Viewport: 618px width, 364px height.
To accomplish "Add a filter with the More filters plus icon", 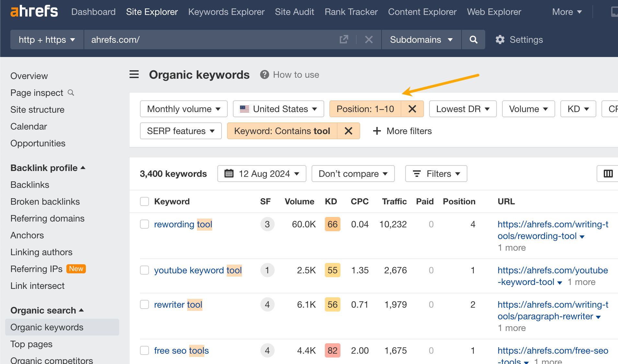I will coord(376,131).
